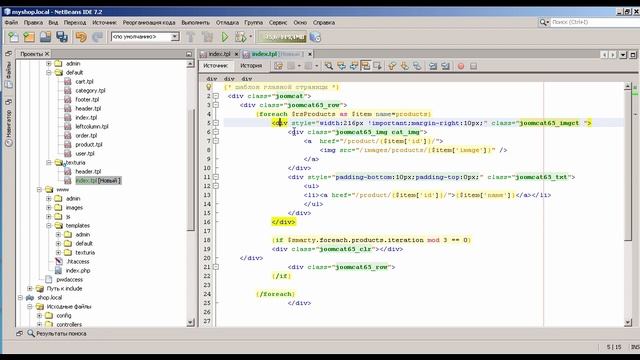Click Stop Macro Recording icon
The width and height of the screenshot is (640, 360).
click(x=473, y=66)
